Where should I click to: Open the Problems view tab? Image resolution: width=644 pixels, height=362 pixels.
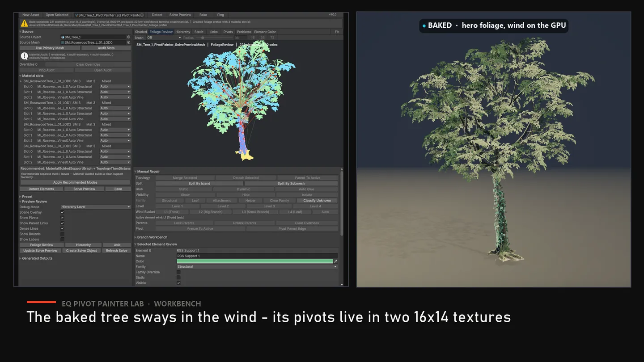click(244, 32)
